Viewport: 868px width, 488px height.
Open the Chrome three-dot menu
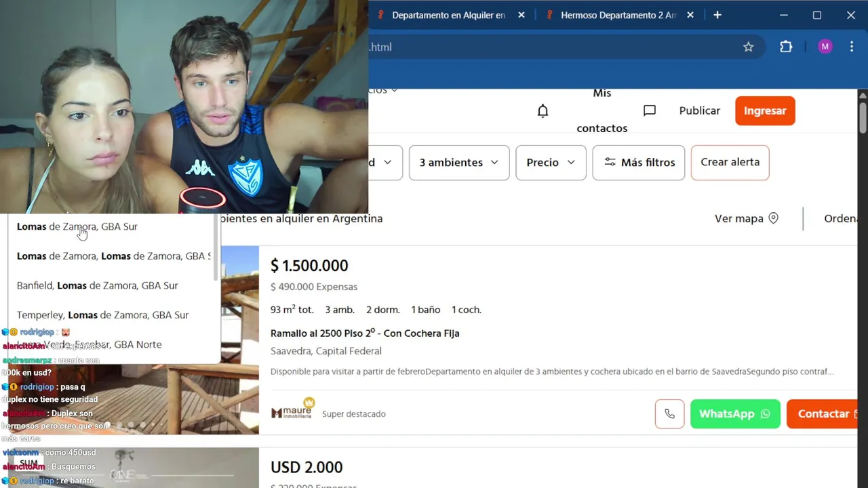pos(852,47)
